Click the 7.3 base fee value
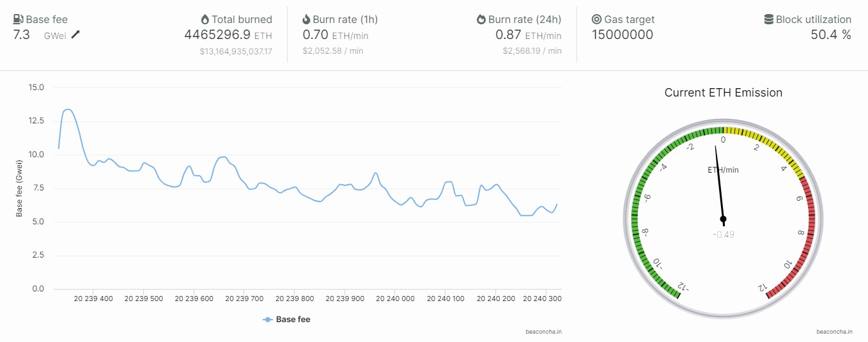 [x=21, y=35]
